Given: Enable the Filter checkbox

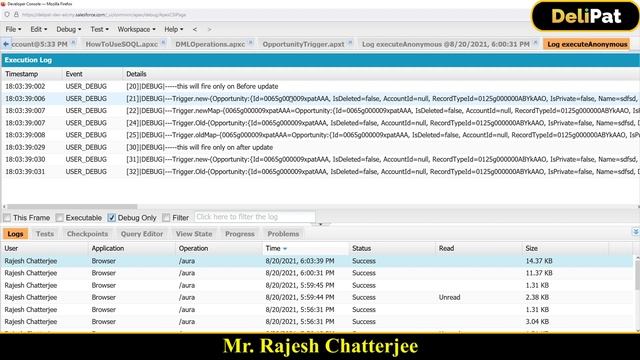Looking at the screenshot, I should pyautogui.click(x=166, y=218).
